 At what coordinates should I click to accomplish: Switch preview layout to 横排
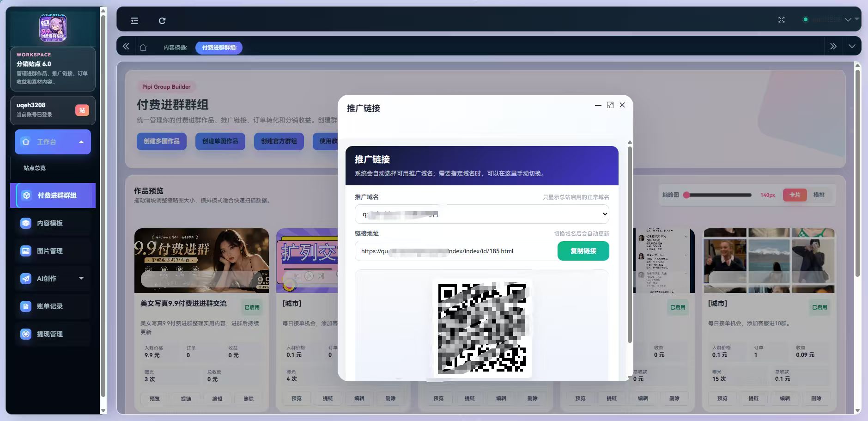point(819,195)
